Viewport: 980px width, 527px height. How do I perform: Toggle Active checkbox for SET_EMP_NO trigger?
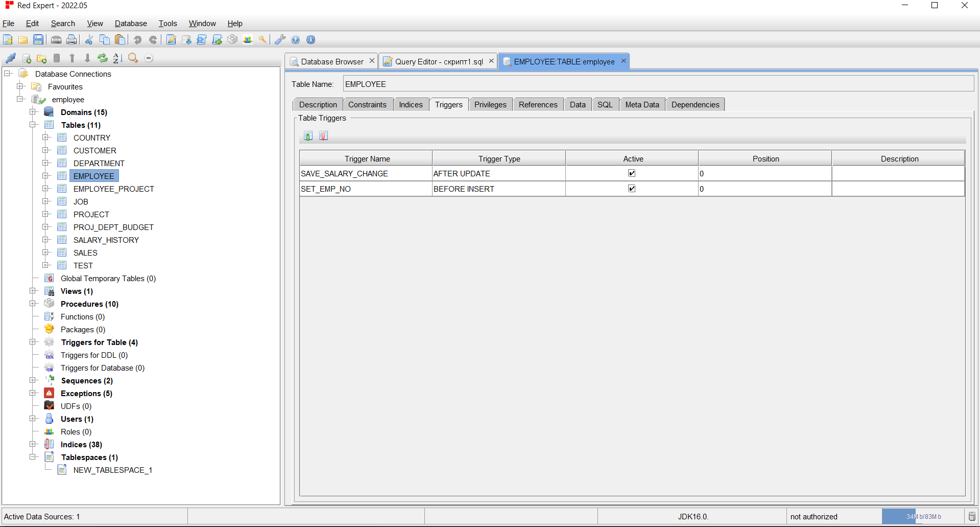point(632,189)
